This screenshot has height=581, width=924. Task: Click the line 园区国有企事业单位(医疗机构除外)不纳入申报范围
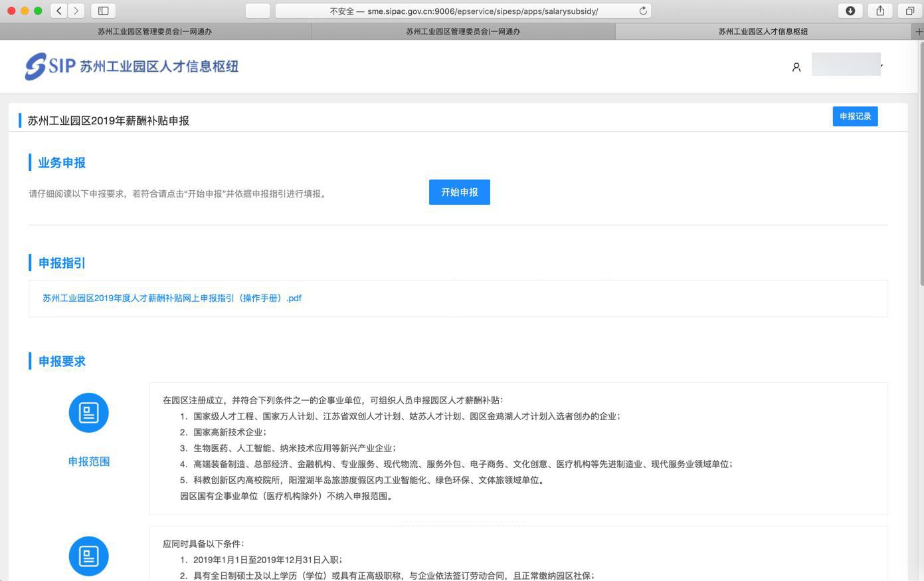tap(288, 496)
